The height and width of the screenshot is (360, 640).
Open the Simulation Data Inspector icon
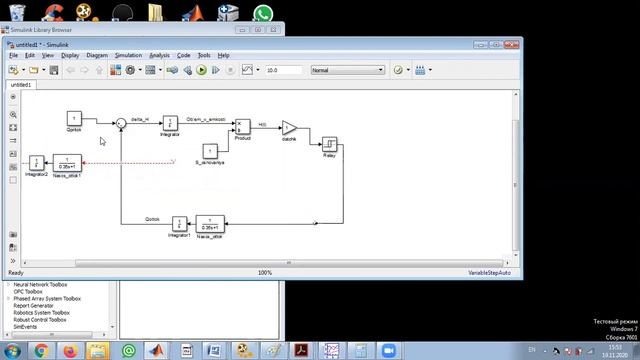point(247,70)
